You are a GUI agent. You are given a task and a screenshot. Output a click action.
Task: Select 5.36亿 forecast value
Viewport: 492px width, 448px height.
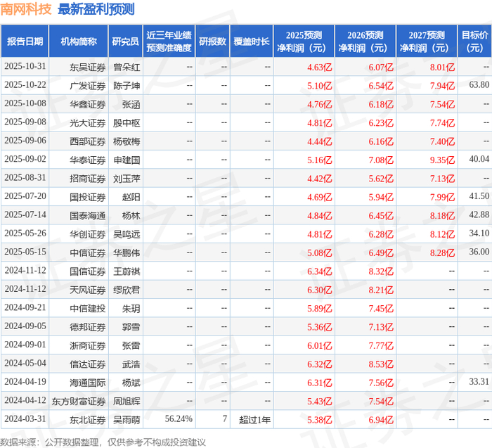tap(319, 327)
